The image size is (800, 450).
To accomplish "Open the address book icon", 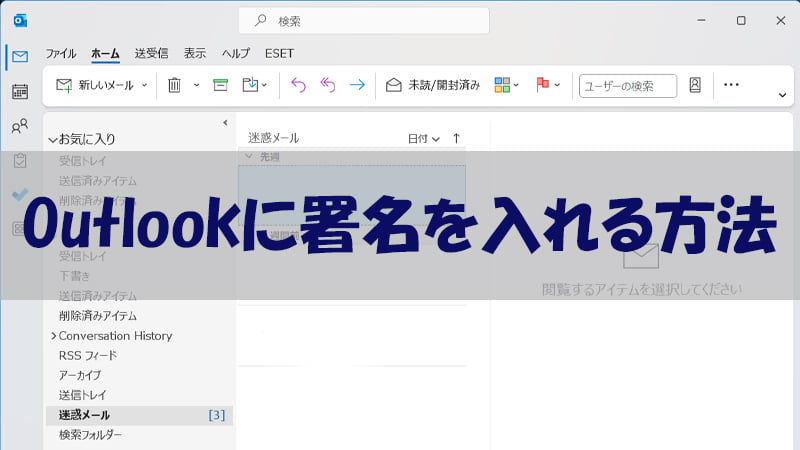I will pyautogui.click(x=695, y=85).
